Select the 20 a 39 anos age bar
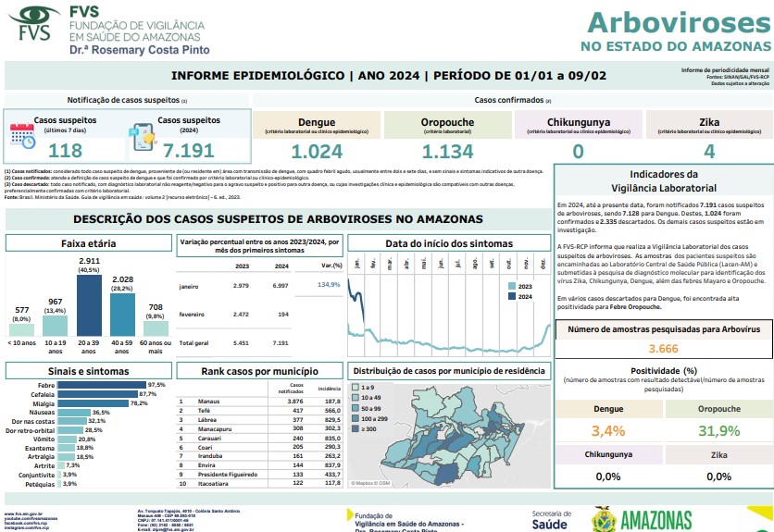774x532 pixels. click(x=89, y=305)
